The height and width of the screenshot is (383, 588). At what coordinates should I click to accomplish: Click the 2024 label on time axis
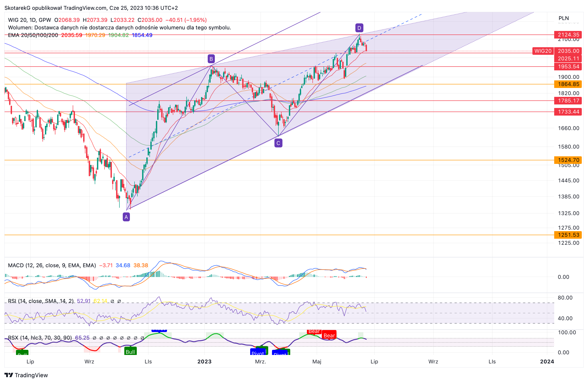(547, 361)
